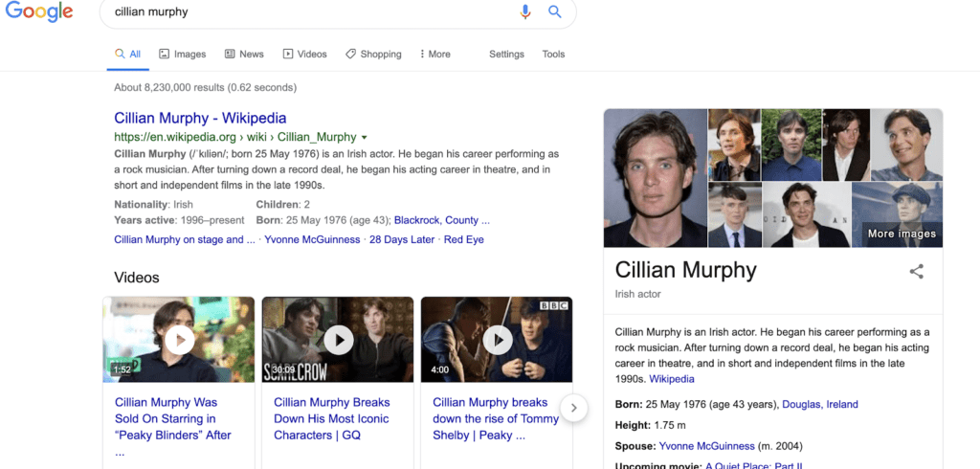Open 28 Days Later sitelink

(402, 239)
